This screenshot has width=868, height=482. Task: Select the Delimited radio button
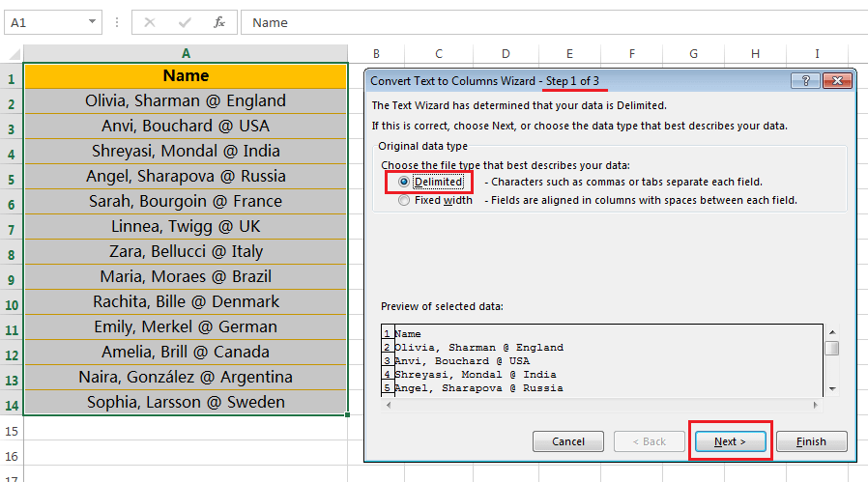click(x=404, y=182)
